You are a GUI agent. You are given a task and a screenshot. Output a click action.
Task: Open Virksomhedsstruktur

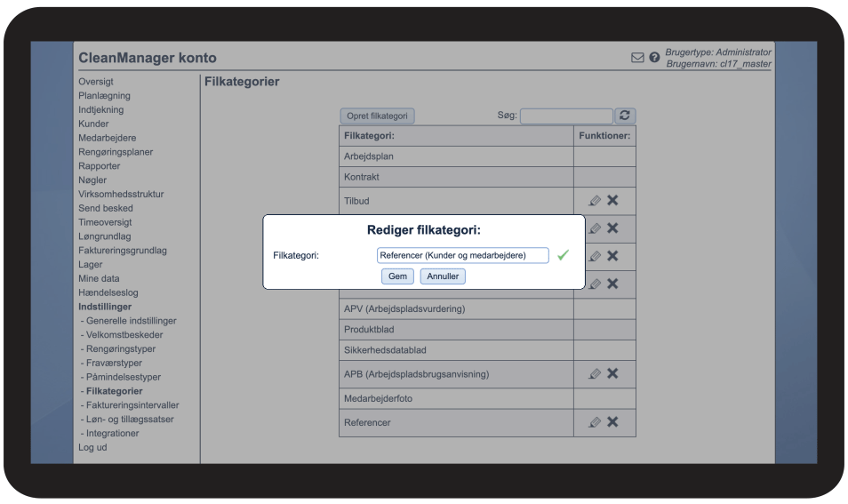pos(121,194)
